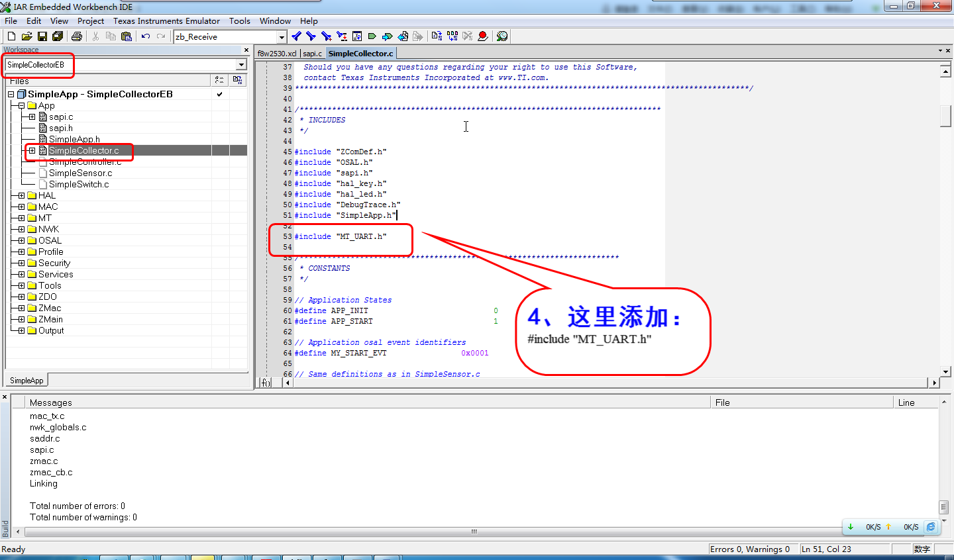
Task: Click the editor horizontal scrollbar right arrow
Action: coord(935,383)
